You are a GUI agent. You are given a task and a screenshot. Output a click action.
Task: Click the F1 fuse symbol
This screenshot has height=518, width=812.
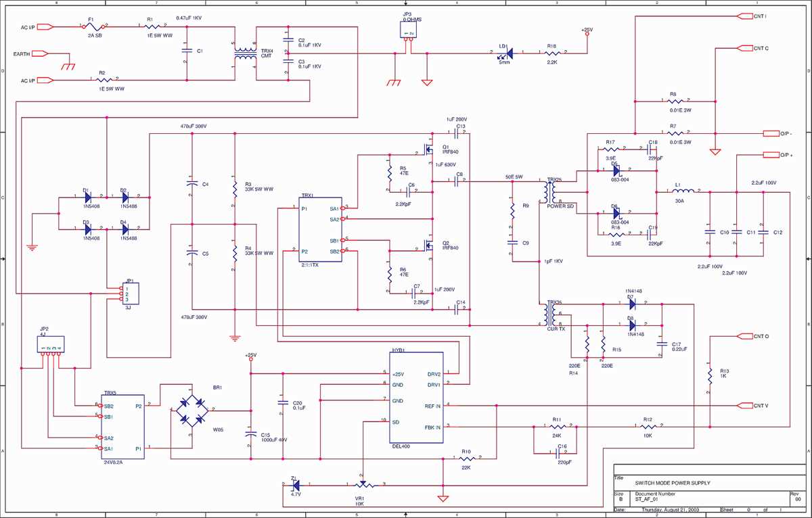coord(94,27)
